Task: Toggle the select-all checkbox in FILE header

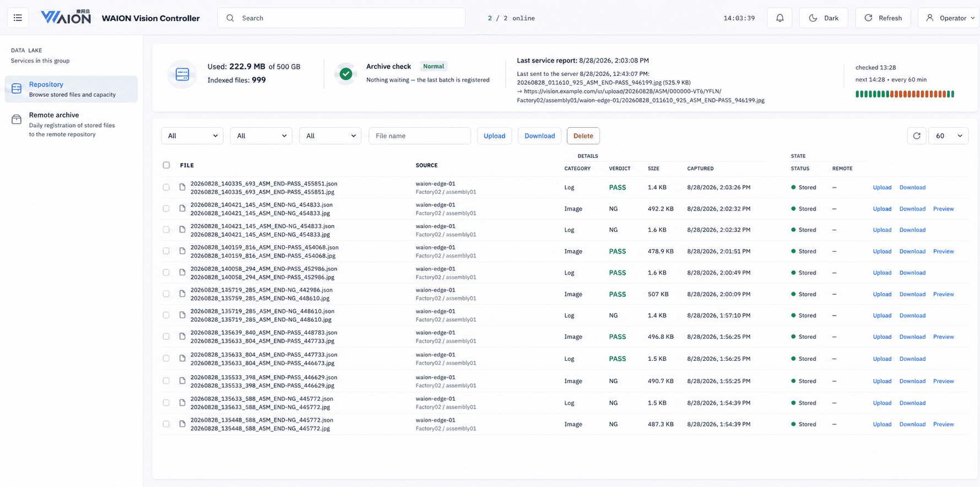Action: coord(166,165)
